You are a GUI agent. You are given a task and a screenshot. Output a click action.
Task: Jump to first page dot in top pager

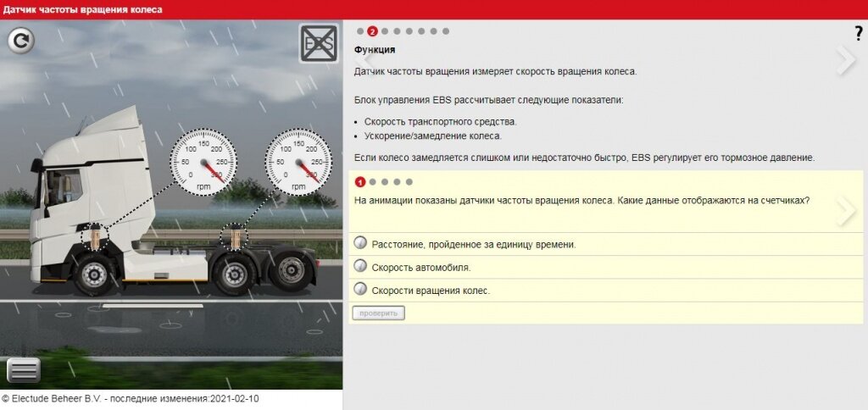(360, 31)
